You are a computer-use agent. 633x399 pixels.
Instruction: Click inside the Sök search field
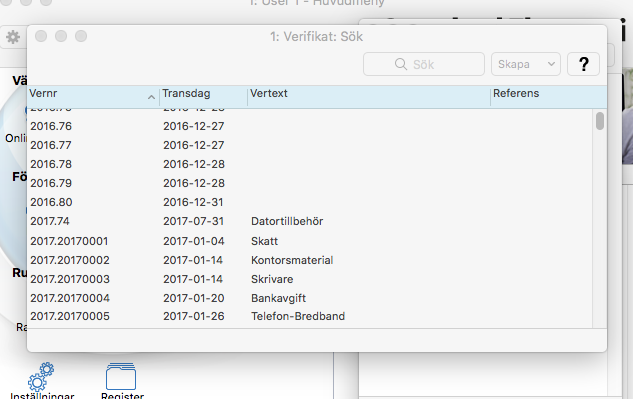pos(424,64)
